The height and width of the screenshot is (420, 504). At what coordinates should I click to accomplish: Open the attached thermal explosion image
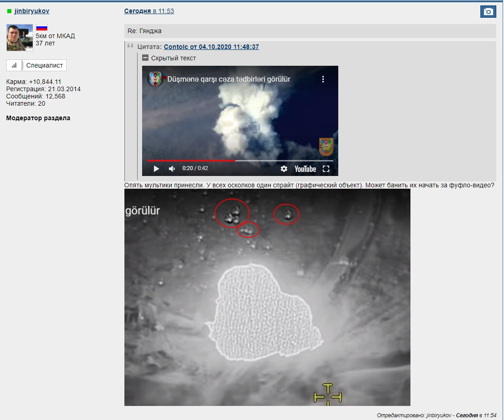click(x=267, y=297)
